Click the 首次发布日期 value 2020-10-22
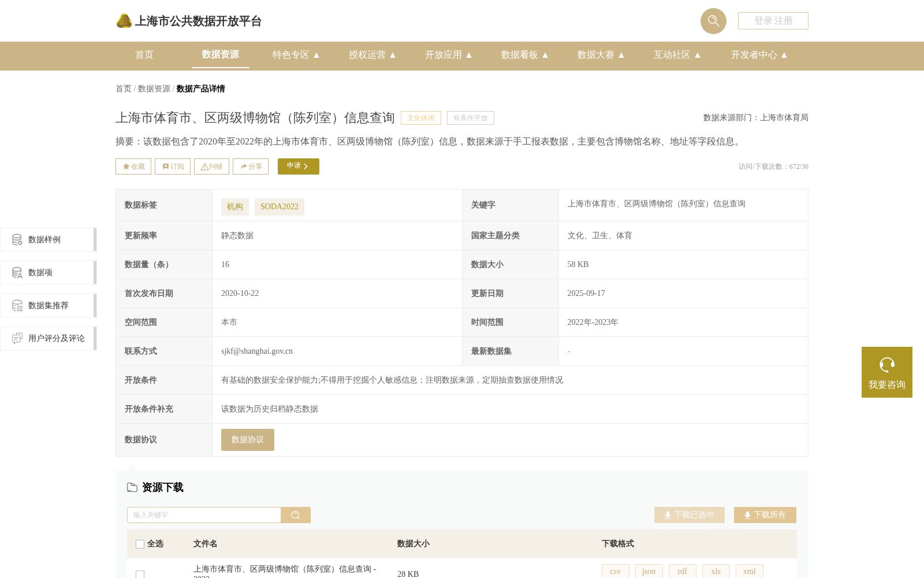 (240, 294)
